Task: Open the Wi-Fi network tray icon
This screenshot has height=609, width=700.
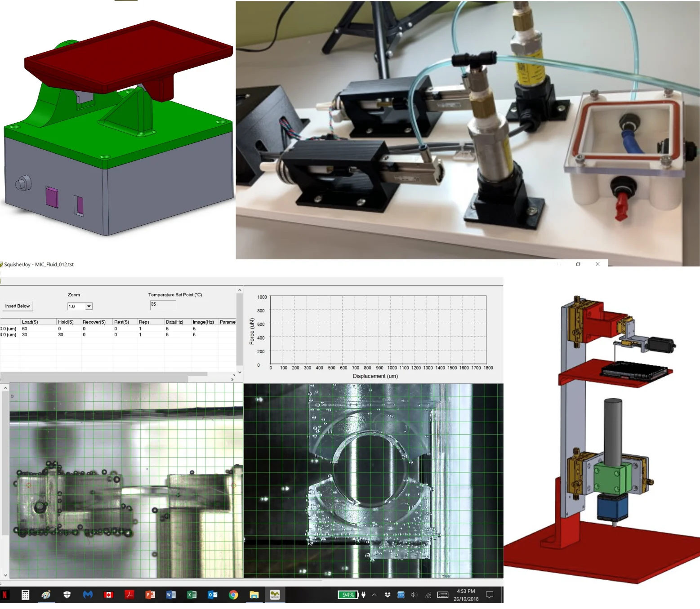Action: coord(428,595)
